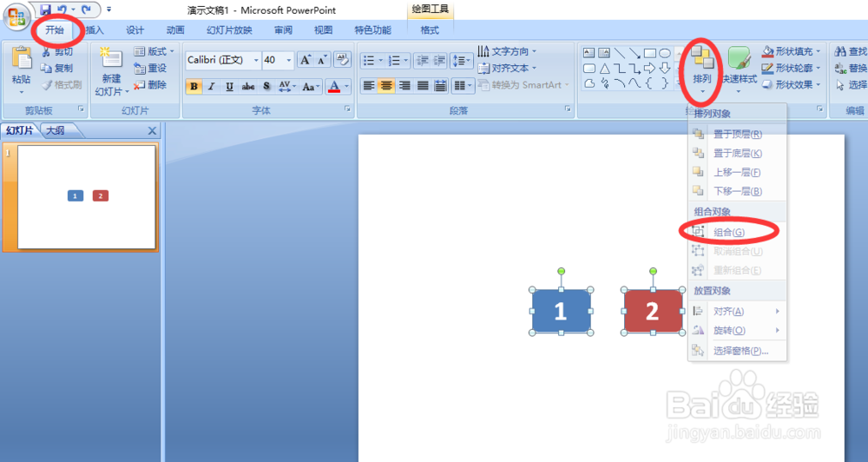Image resolution: width=868 pixels, height=462 pixels.
Task: Select the oval shape in gallery
Action: click(665, 53)
